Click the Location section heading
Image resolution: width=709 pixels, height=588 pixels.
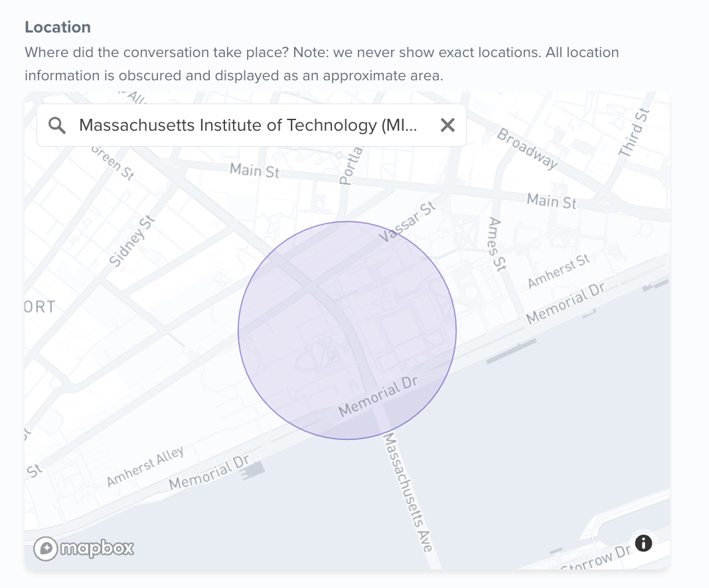[58, 27]
